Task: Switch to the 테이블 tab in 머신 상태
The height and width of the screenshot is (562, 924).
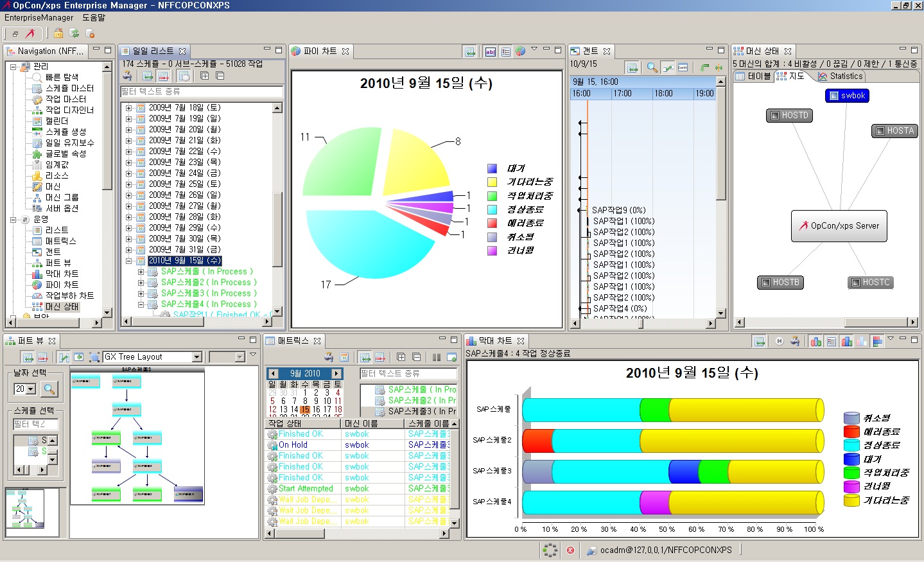Action: pyautogui.click(x=753, y=76)
